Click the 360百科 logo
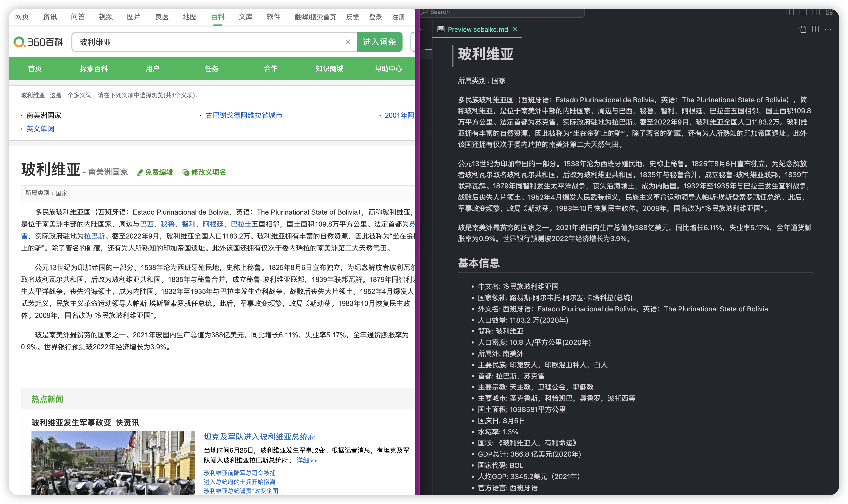 pos(38,42)
